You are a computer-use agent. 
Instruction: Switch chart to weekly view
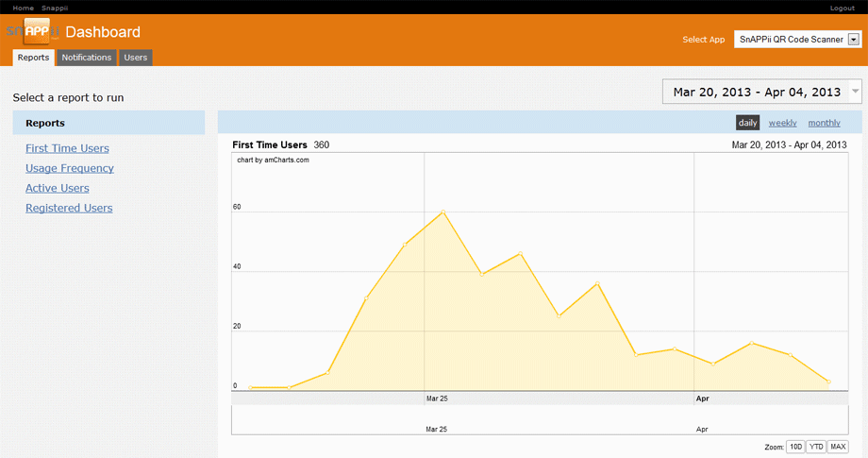(782, 123)
